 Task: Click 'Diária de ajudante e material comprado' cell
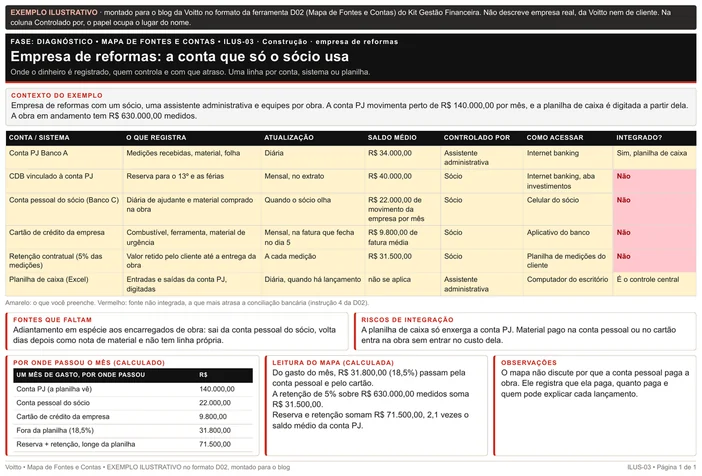coord(192,209)
